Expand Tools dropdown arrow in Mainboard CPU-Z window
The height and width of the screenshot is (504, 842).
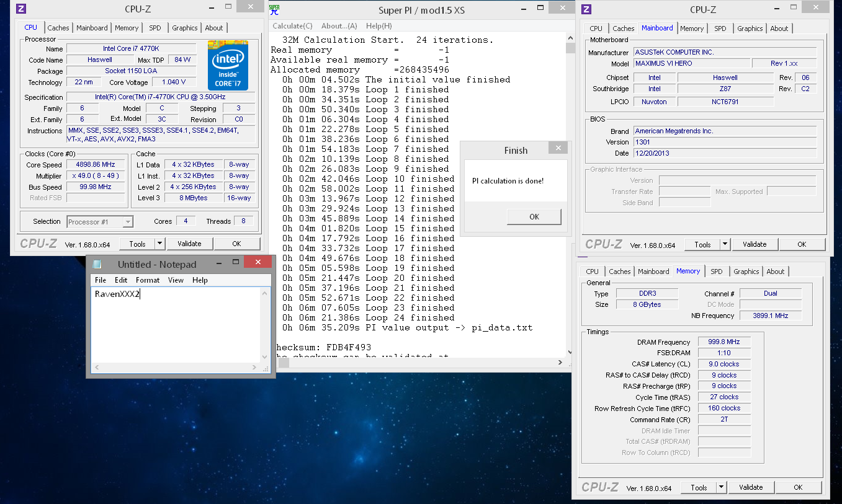[725, 244]
